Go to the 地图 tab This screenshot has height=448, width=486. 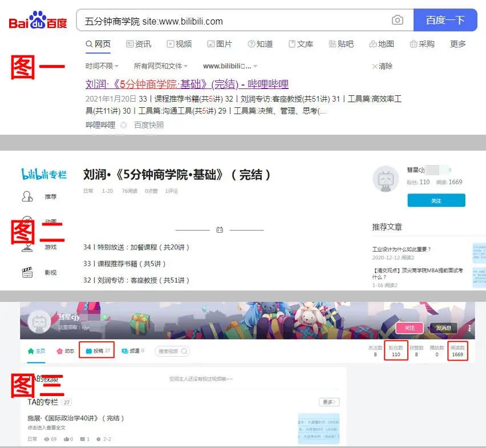click(382, 44)
